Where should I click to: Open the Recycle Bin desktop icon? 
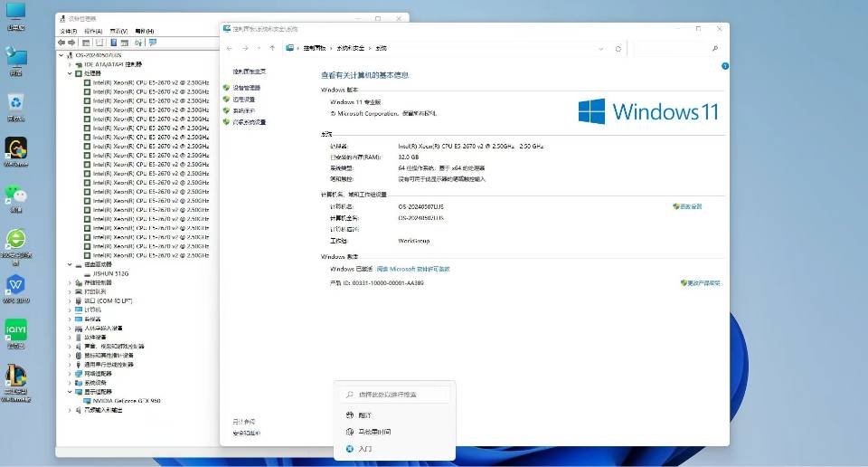(x=15, y=102)
